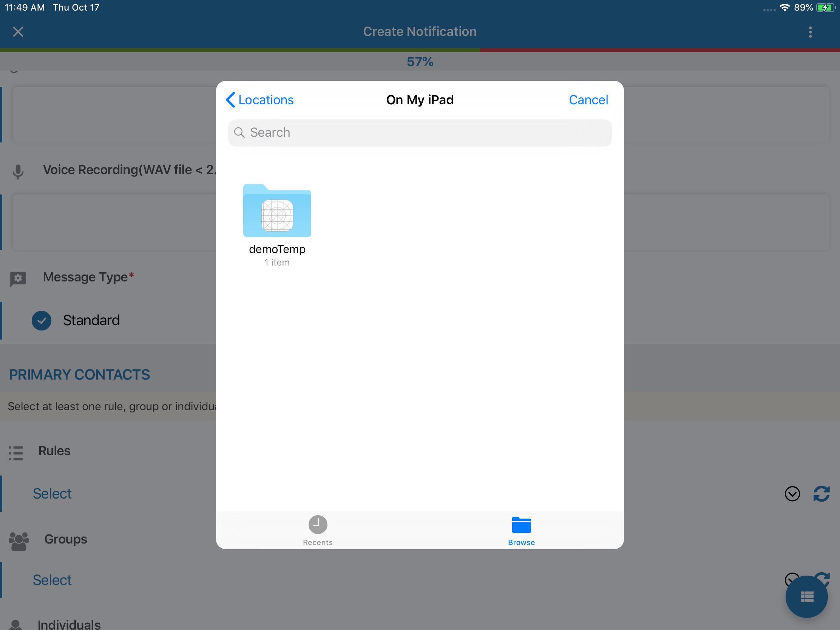Tap the Groups people icon
Viewport: 840px width, 630px height.
click(19, 541)
